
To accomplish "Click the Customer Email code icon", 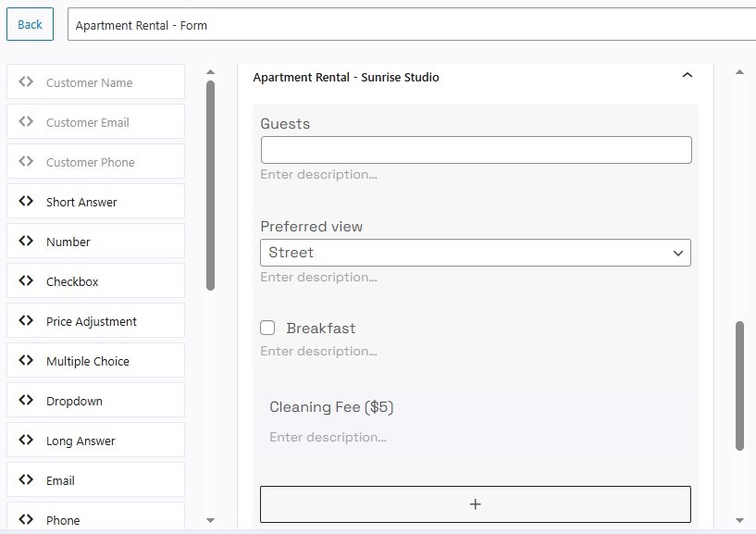I will click(26, 121).
